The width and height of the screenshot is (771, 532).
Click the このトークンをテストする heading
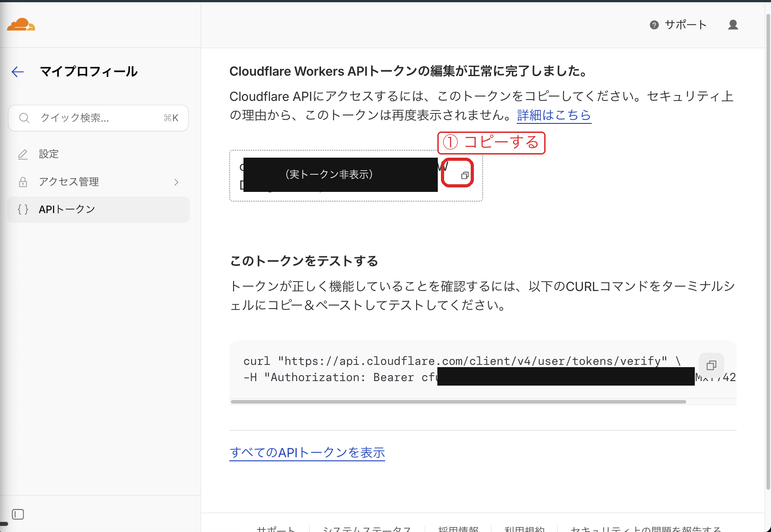tap(304, 261)
